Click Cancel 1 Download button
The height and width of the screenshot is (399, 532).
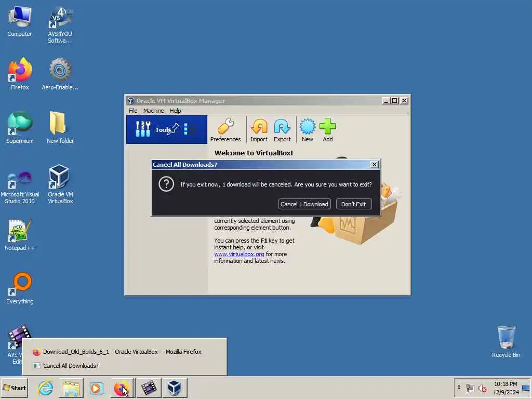click(x=304, y=204)
